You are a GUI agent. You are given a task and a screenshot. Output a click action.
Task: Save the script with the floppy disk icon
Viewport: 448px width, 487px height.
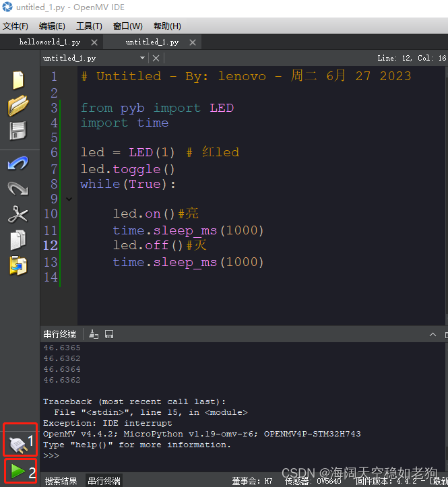[18, 131]
